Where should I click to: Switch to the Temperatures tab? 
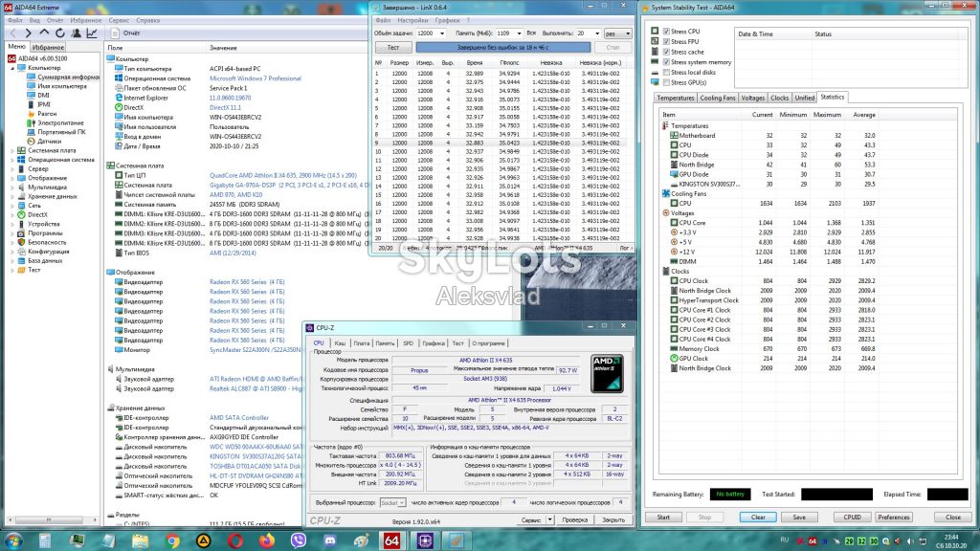coord(675,99)
